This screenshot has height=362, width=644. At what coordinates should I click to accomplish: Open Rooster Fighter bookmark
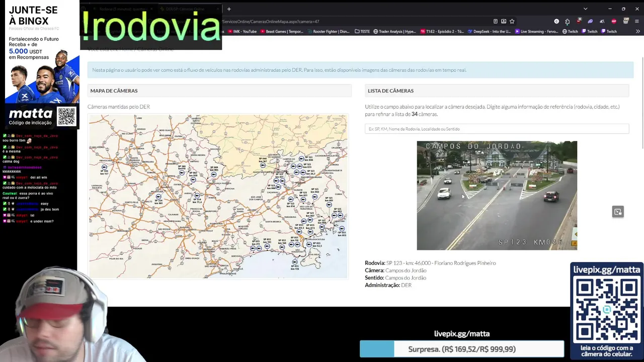coord(328,31)
